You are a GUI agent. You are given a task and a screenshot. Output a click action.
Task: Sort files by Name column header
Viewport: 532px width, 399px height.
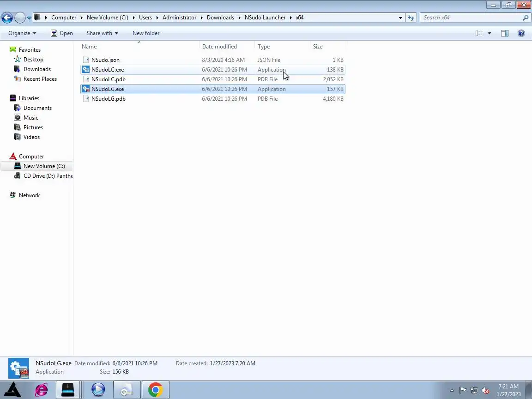140,47
